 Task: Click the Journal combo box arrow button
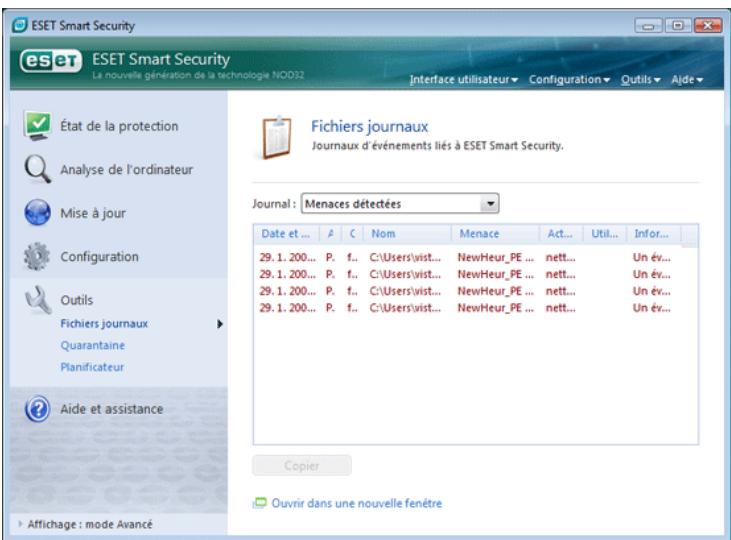point(490,204)
